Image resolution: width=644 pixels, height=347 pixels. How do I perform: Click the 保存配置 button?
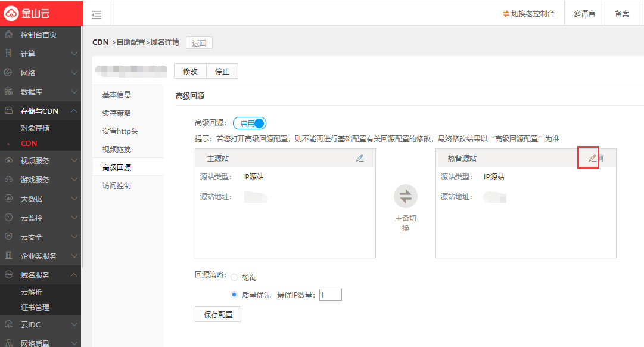pyautogui.click(x=218, y=314)
